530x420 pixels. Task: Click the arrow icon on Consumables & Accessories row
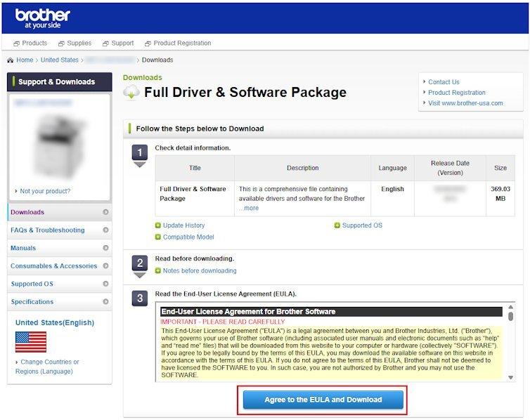105,265
